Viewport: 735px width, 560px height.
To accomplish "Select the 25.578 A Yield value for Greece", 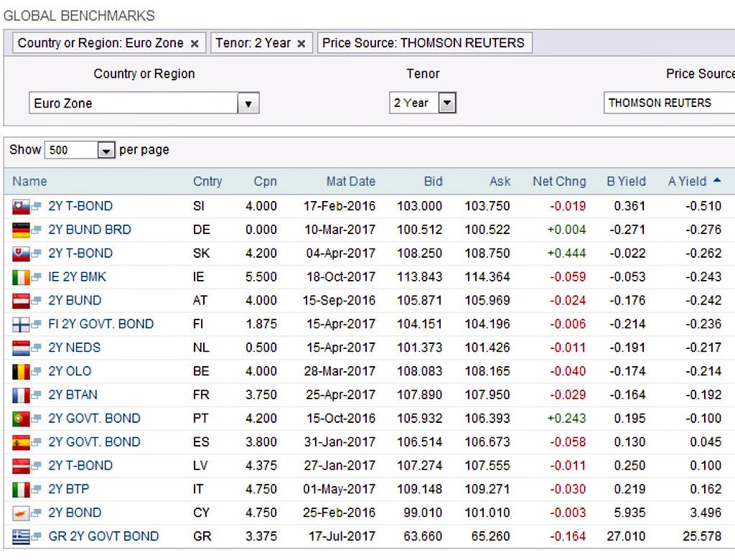I will pos(702,536).
